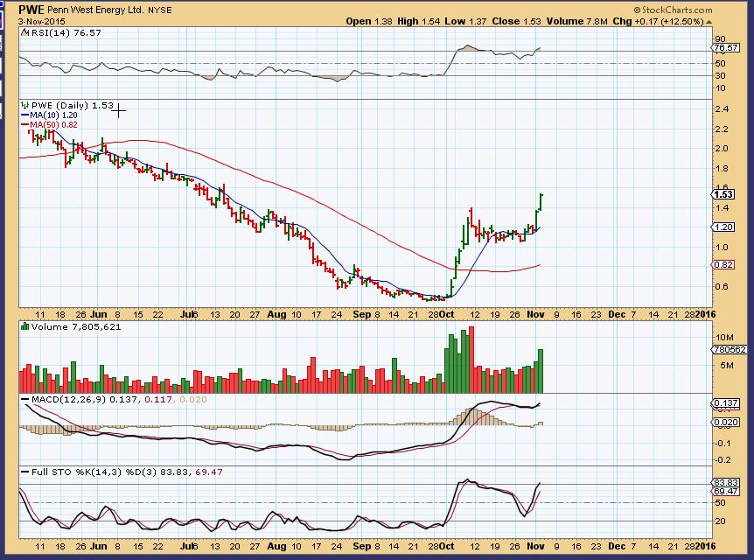Click the MACD(12,26,9) indicator label

pos(68,400)
